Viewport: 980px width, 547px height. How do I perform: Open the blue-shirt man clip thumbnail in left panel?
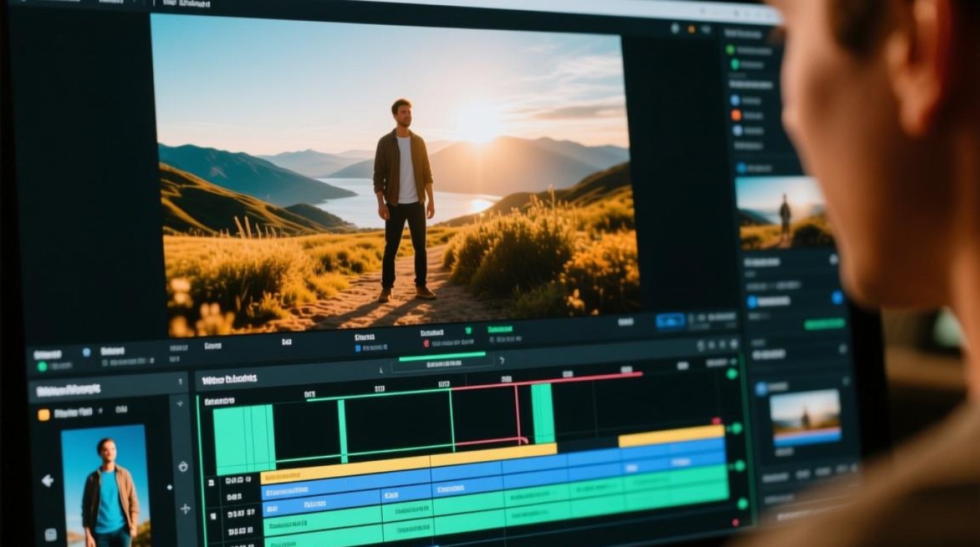pos(105,486)
